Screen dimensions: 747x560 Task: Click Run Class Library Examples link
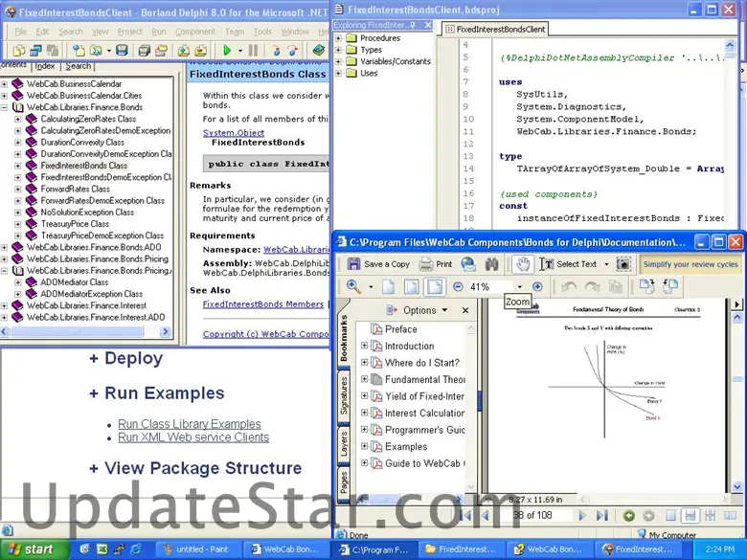click(190, 424)
